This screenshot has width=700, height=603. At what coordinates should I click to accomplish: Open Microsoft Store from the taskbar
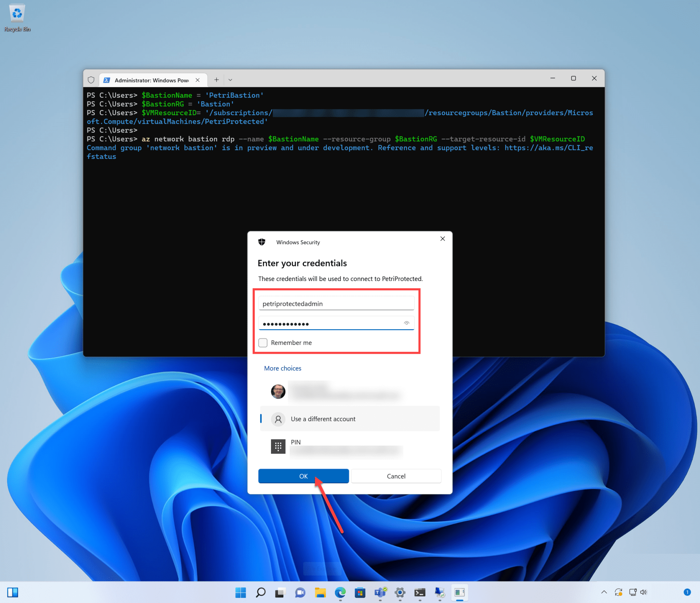(x=360, y=592)
